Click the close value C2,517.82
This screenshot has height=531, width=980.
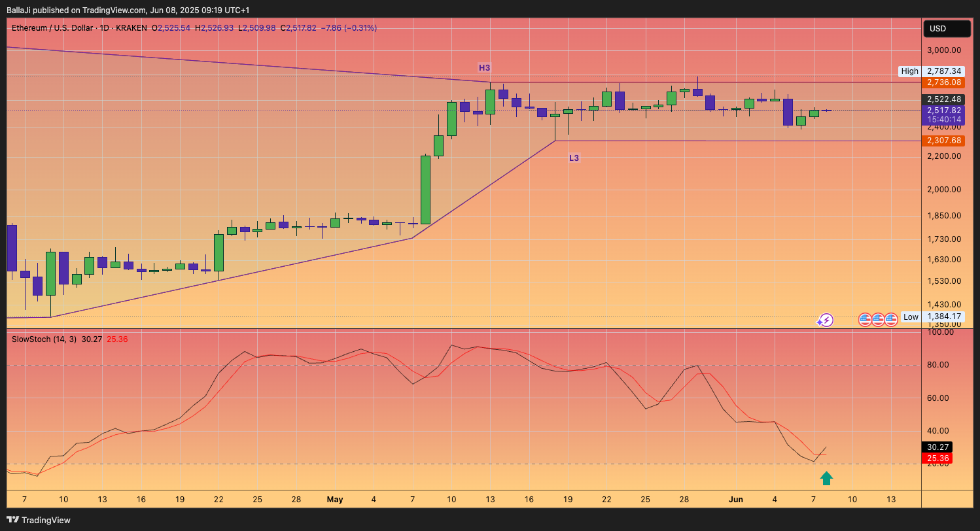[298, 28]
